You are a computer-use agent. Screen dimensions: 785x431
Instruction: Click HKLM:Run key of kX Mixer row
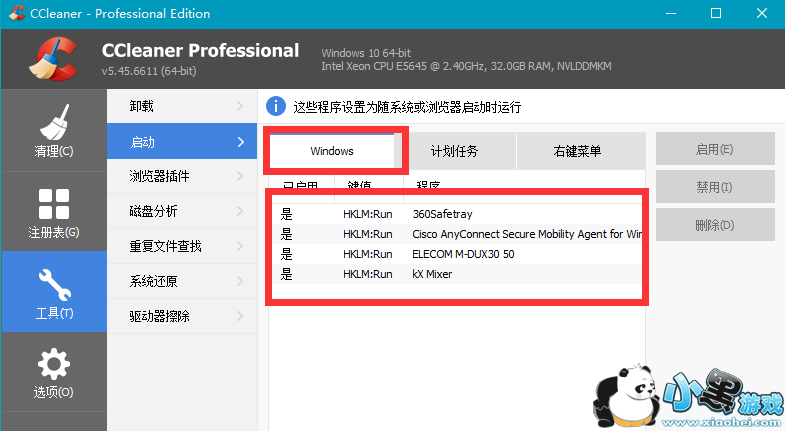(x=367, y=274)
